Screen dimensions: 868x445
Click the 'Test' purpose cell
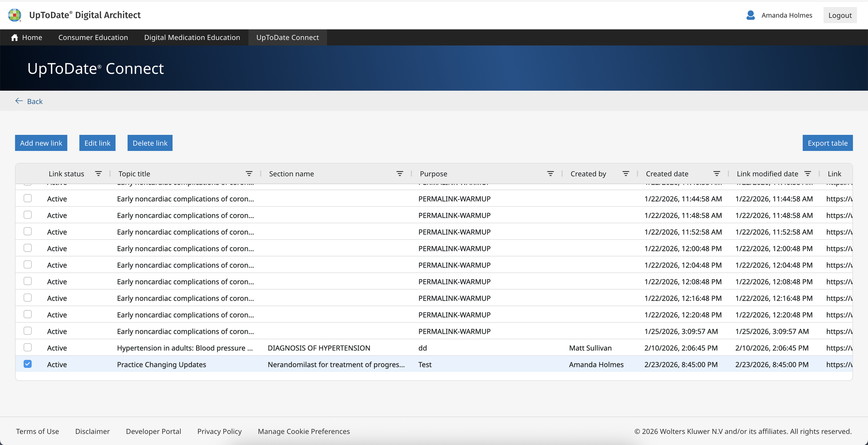tap(425, 364)
